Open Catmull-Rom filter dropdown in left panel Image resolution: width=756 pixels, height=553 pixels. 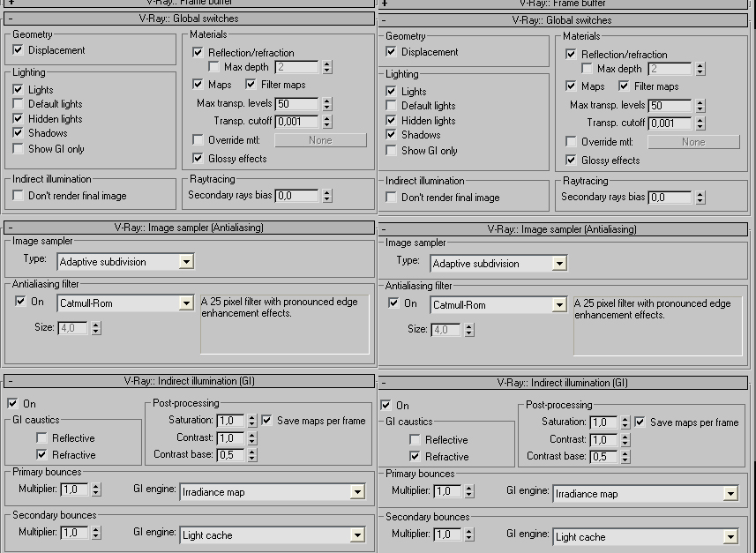(x=125, y=303)
